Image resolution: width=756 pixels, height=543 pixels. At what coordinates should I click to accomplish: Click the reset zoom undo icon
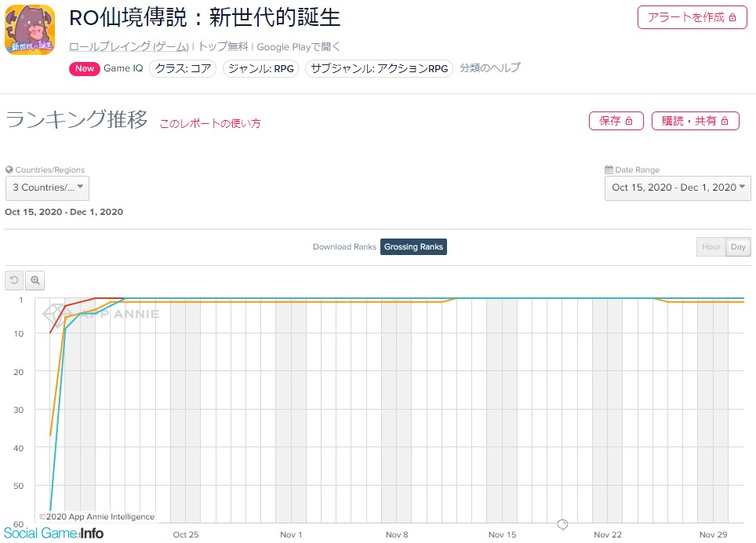tap(14, 280)
